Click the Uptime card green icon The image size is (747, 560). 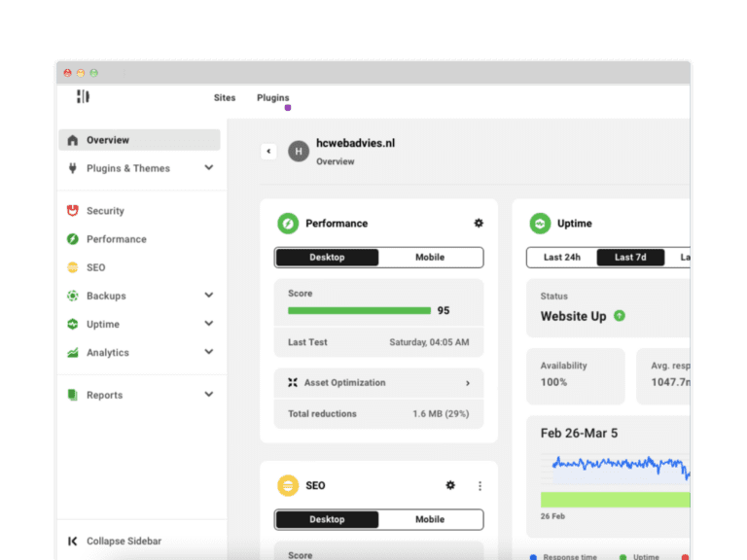(x=540, y=224)
